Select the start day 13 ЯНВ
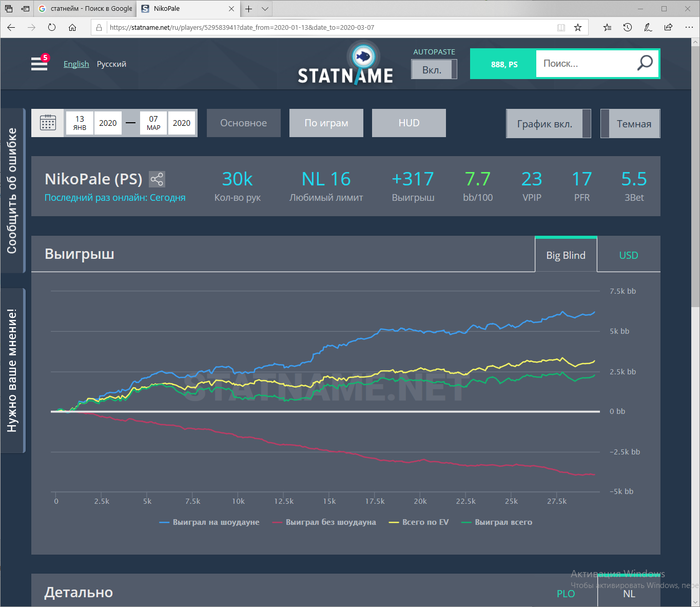700x607 pixels. click(x=79, y=123)
